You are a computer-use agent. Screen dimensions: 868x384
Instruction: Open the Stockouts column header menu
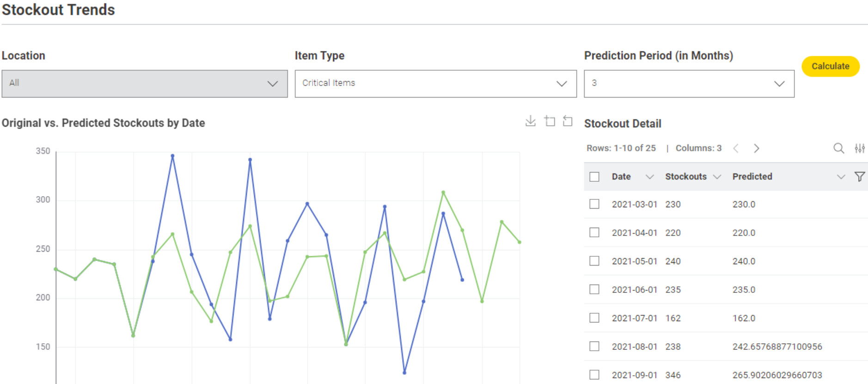click(717, 177)
